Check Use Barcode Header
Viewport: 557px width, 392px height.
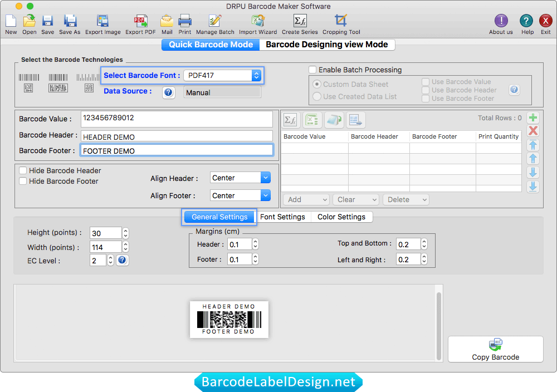[426, 90]
